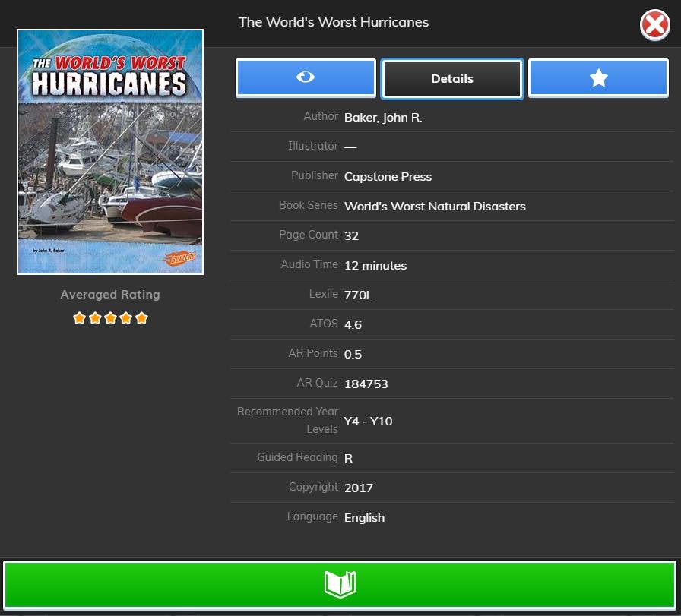Open the star favorites tab
681x616 pixels.
click(598, 78)
